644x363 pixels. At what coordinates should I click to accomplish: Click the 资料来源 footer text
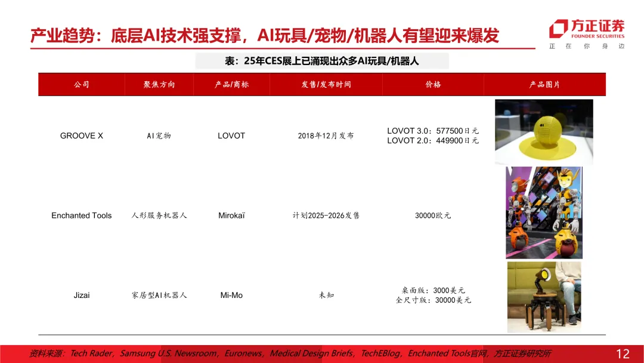[290, 353]
